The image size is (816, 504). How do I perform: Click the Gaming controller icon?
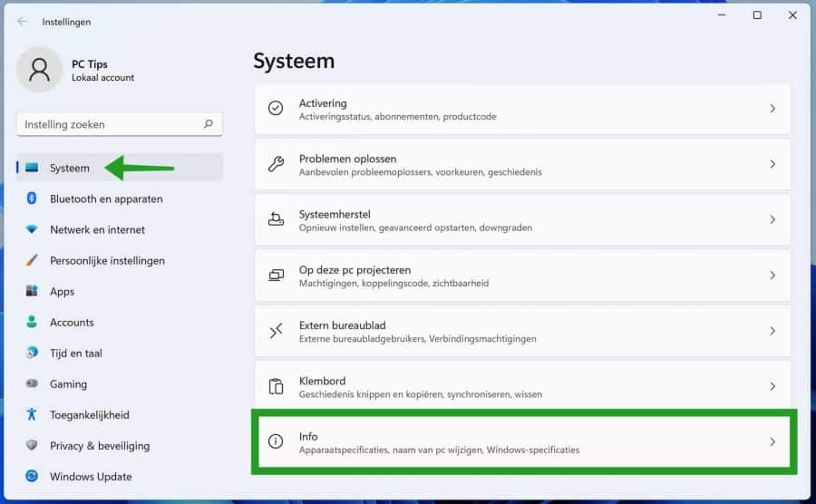32,383
